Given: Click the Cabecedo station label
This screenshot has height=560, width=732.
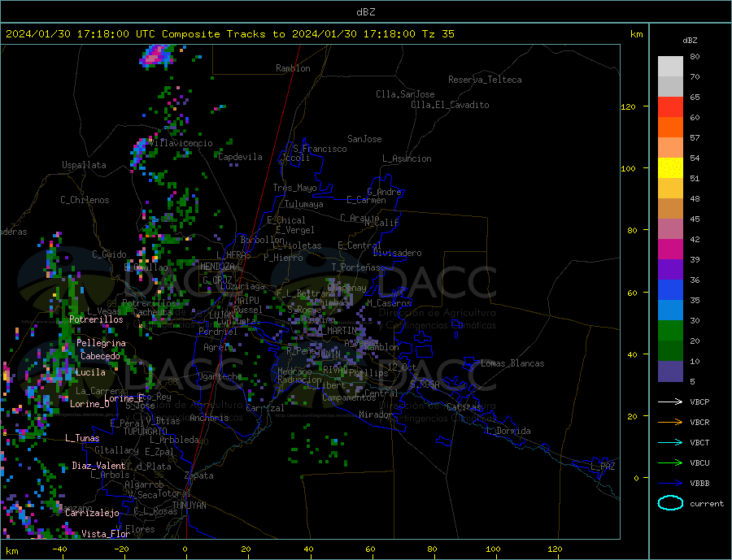Looking at the screenshot, I should pyautogui.click(x=100, y=356).
